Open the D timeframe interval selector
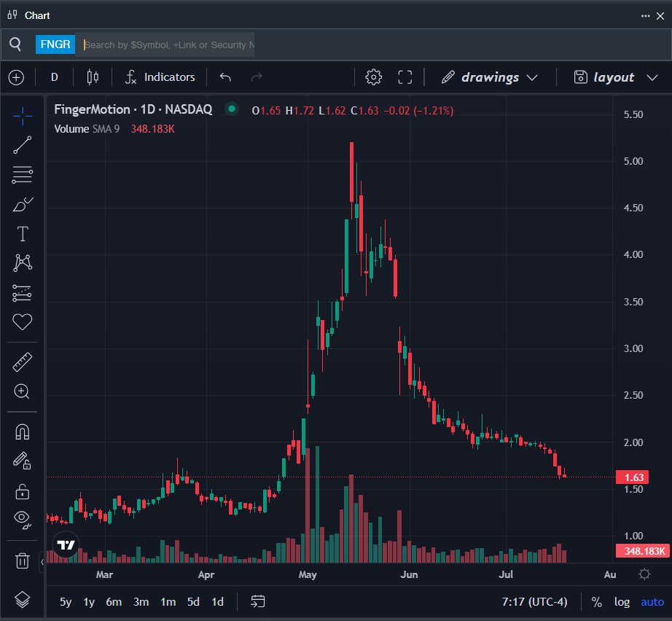 55,77
